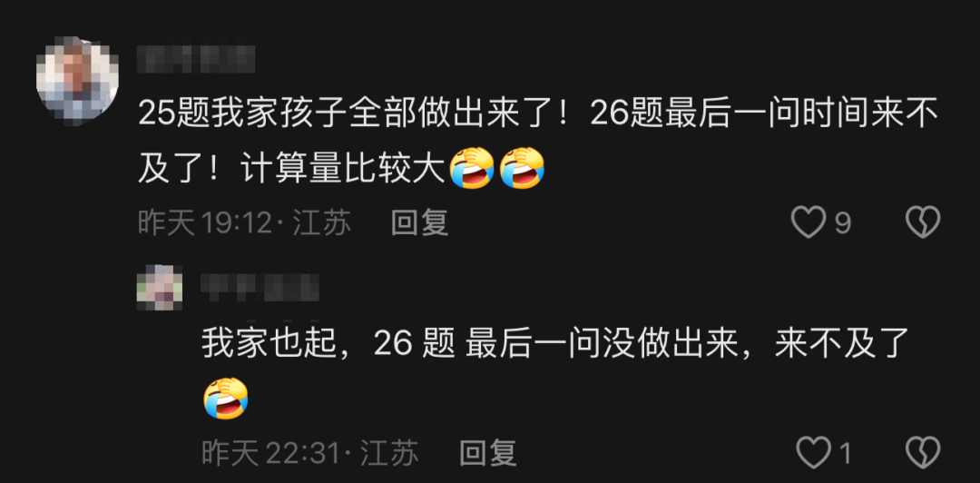Tap the like count 1 on the reply

coord(845,453)
